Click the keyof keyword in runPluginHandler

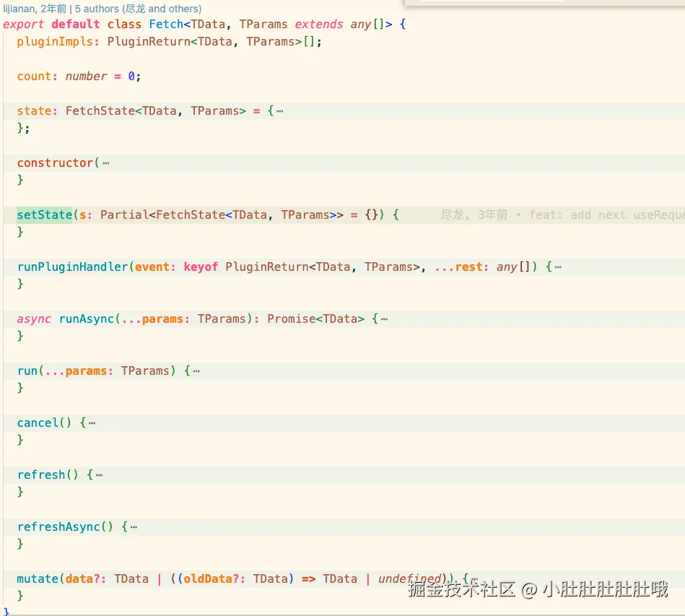[x=201, y=266]
